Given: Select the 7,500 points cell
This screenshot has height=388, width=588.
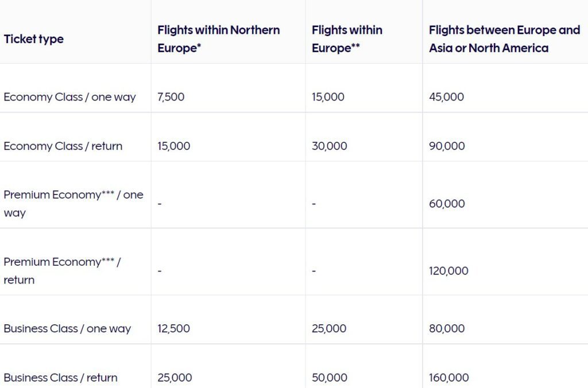Looking at the screenshot, I should click(x=171, y=97).
